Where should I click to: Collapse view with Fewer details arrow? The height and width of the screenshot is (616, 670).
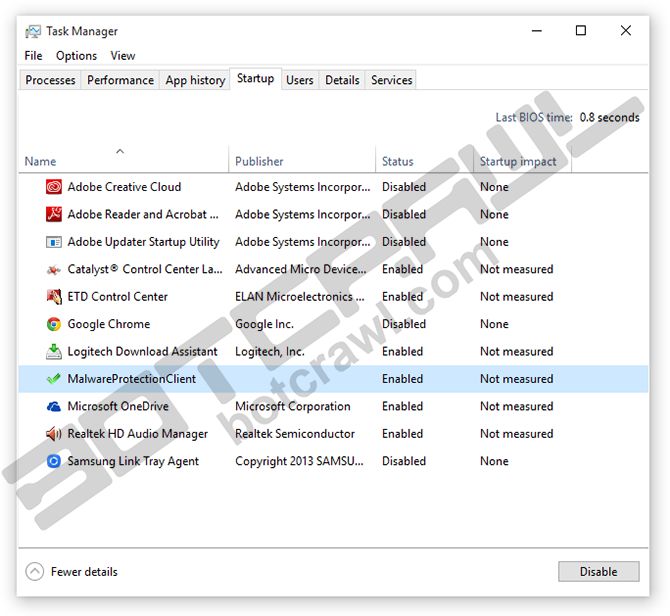click(35, 572)
